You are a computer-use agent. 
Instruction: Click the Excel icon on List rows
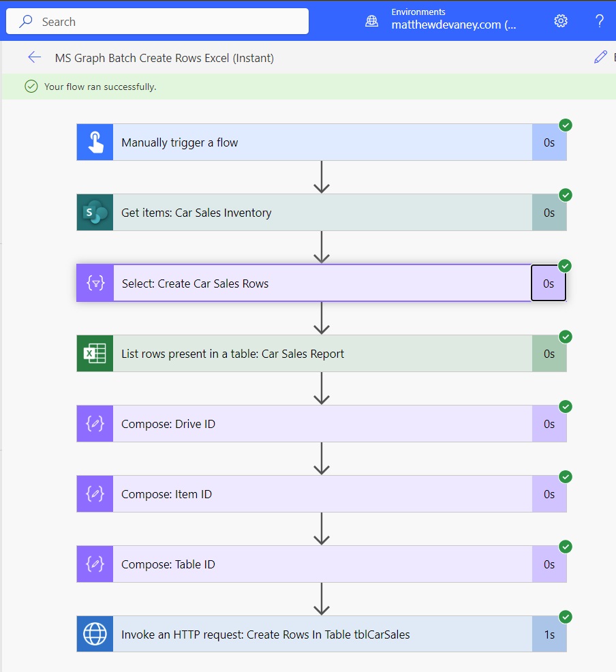[95, 354]
